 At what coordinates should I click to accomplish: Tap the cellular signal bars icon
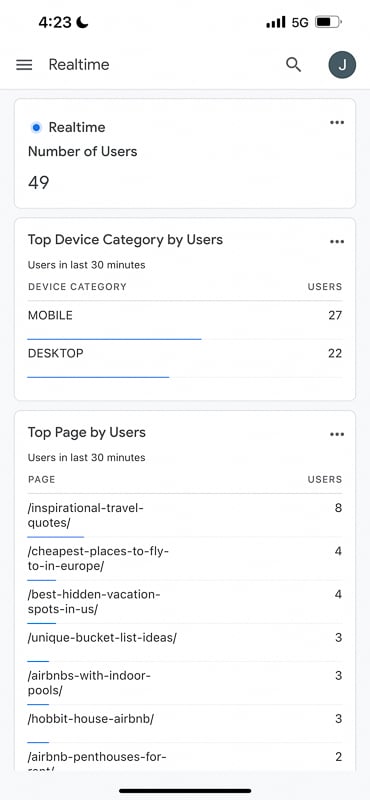[276, 22]
